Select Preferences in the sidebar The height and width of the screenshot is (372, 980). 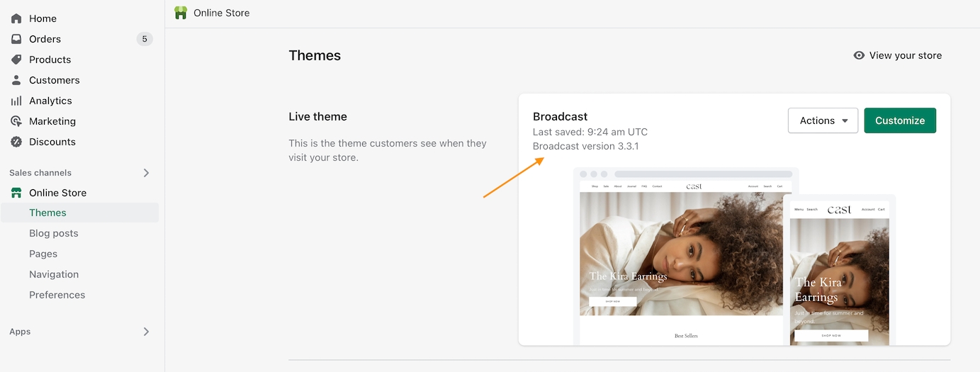pos(57,295)
